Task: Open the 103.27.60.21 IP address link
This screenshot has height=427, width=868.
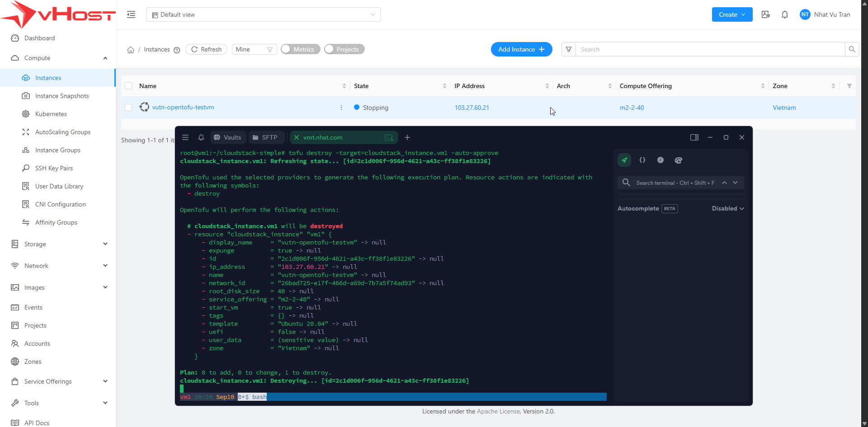Action: pos(472,108)
